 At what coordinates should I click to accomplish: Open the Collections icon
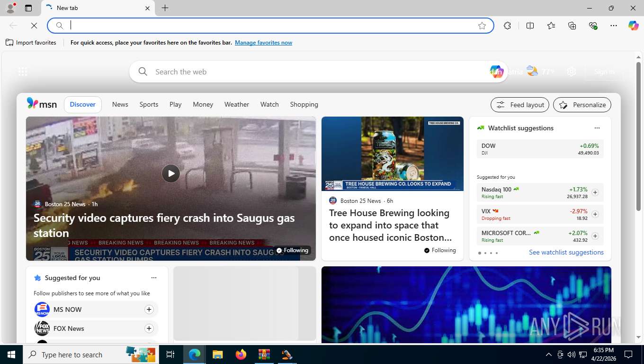tap(572, 26)
